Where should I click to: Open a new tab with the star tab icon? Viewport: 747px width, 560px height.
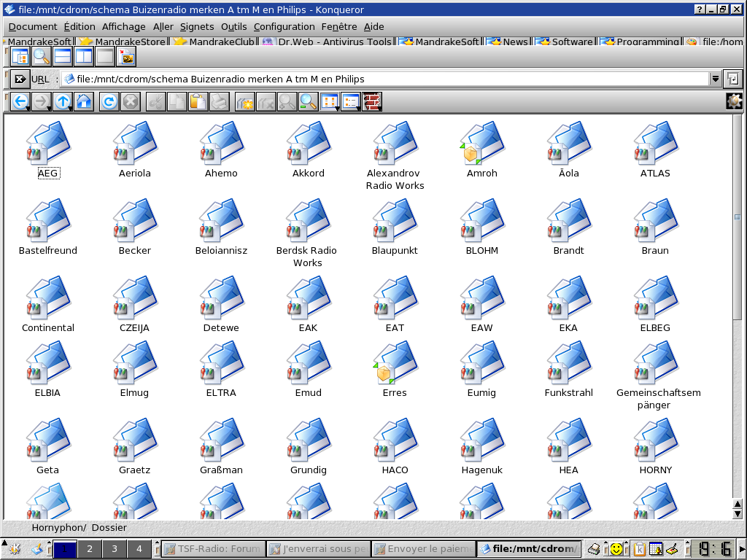(245, 101)
